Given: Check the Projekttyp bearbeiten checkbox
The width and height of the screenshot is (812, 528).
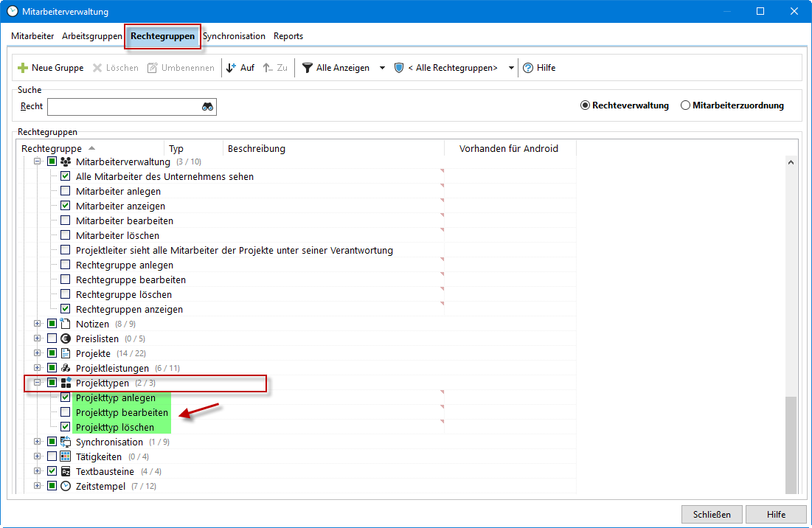Looking at the screenshot, I should click(x=66, y=412).
